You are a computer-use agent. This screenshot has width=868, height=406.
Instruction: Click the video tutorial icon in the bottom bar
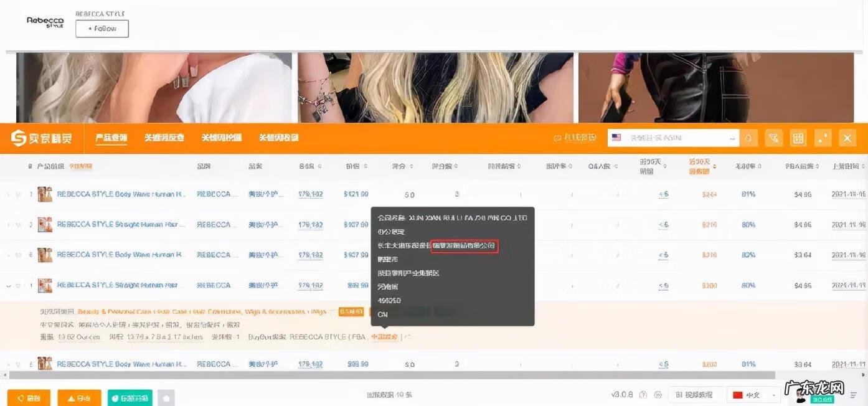[x=694, y=394]
